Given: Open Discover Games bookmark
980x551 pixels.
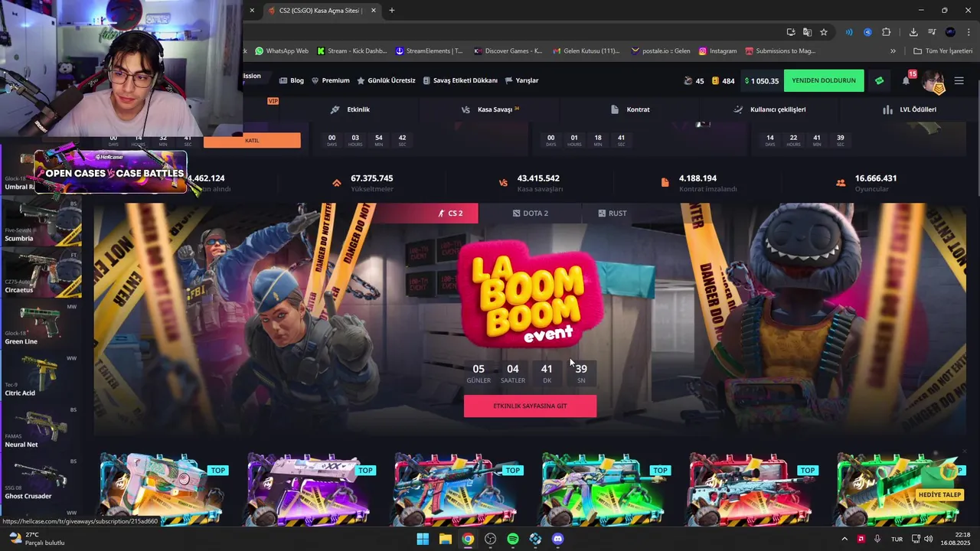Looking at the screenshot, I should [x=508, y=51].
